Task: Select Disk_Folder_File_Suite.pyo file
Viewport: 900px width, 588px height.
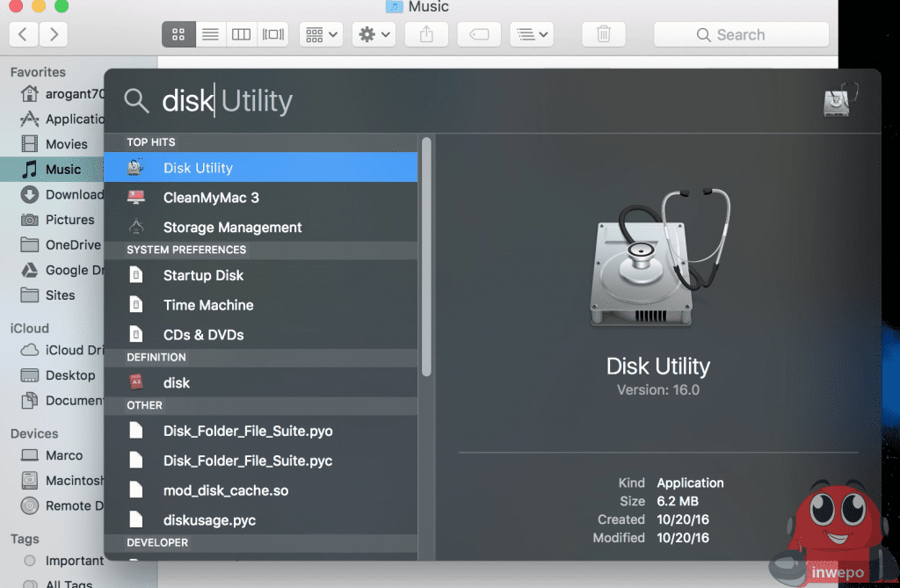Action: (x=260, y=431)
